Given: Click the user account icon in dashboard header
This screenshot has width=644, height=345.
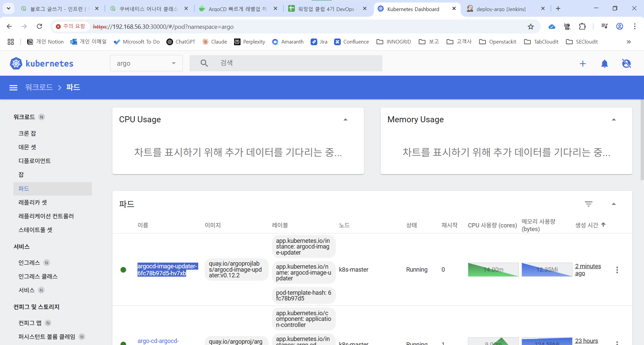Looking at the screenshot, I should click(x=626, y=64).
